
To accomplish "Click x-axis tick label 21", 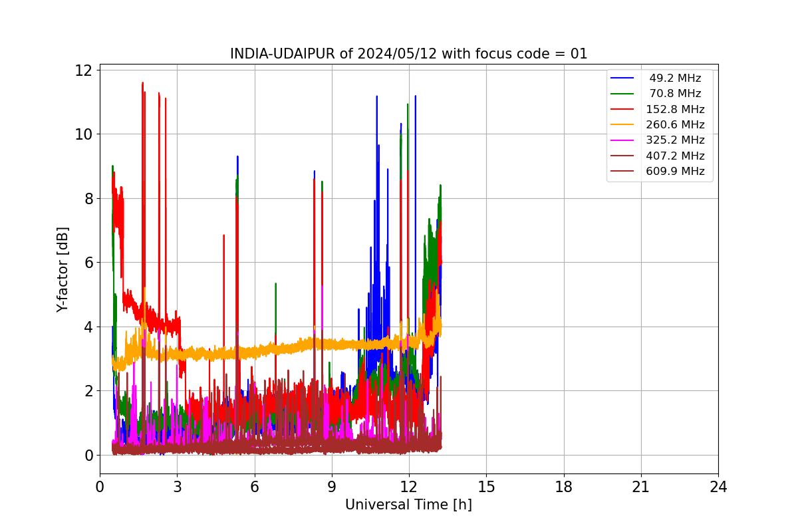I will tap(641, 487).
